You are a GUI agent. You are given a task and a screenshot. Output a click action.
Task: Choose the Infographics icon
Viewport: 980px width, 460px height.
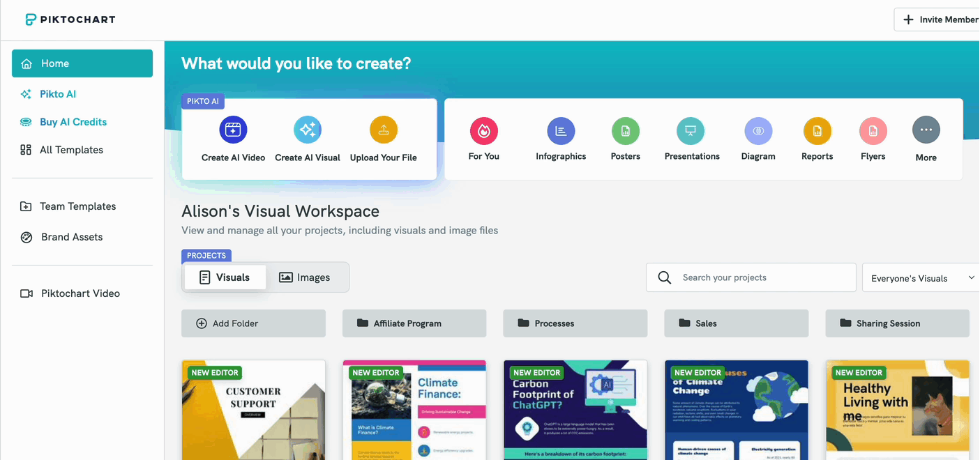pyautogui.click(x=561, y=130)
